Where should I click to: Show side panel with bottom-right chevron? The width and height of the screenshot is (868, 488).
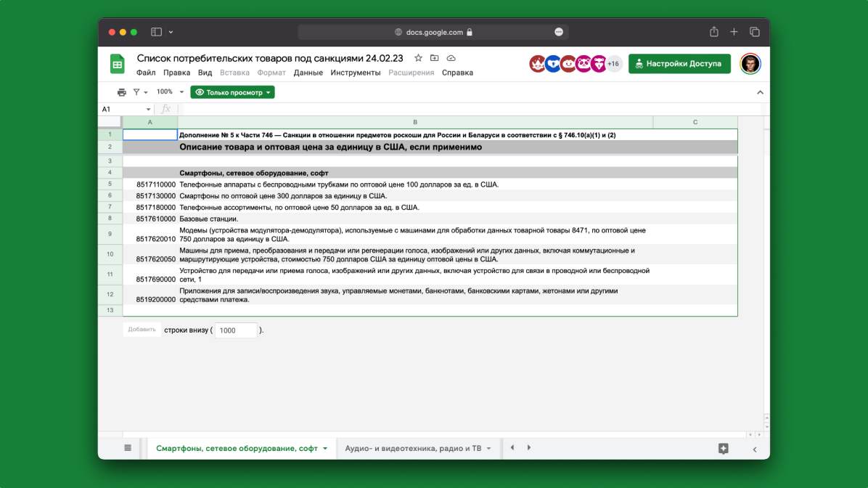click(755, 450)
